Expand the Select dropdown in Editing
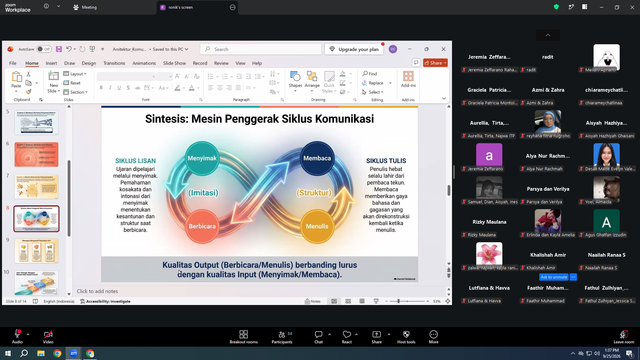The width and height of the screenshot is (640, 360). click(x=373, y=92)
